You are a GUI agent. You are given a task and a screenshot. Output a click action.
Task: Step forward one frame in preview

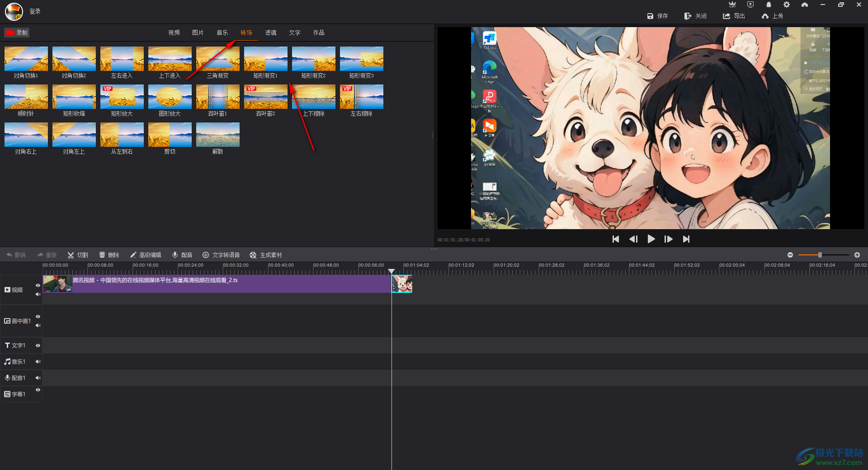pyautogui.click(x=669, y=239)
